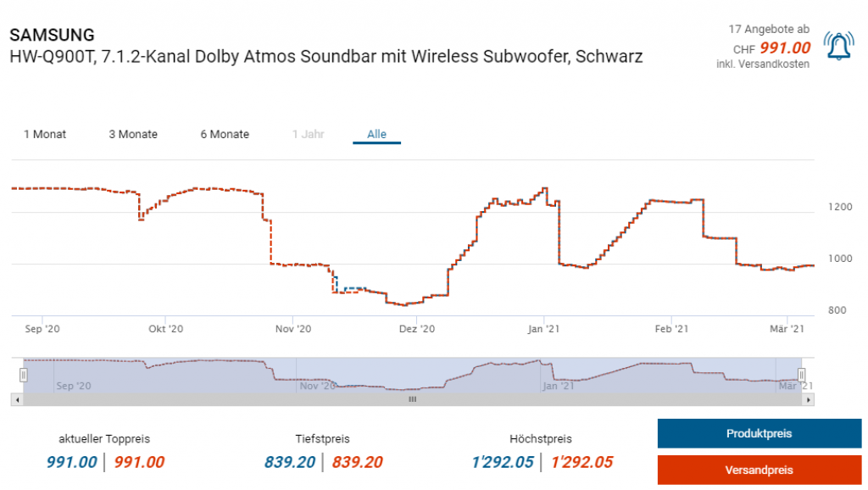Click the greyed-out 1 Jahr range

point(307,134)
